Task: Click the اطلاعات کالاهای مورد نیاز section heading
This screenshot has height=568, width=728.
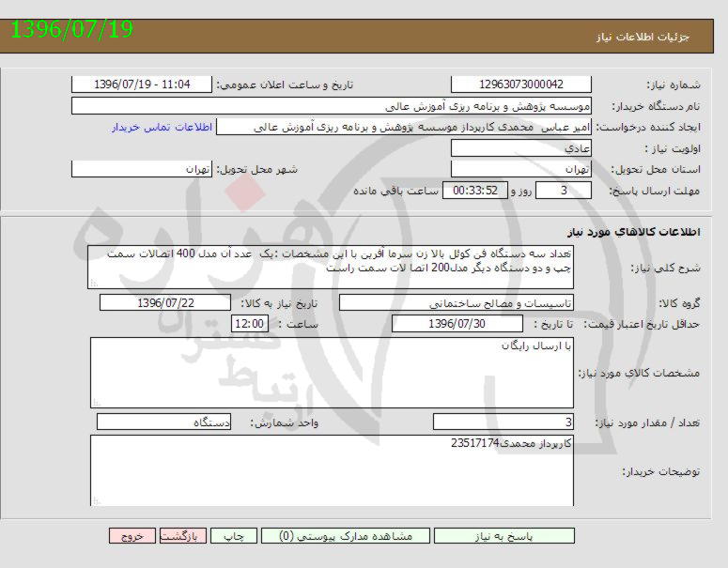Action: (x=633, y=232)
